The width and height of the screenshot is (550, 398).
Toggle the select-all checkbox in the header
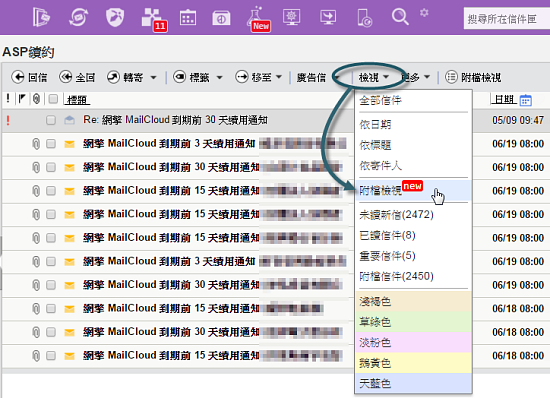[x=53, y=99]
